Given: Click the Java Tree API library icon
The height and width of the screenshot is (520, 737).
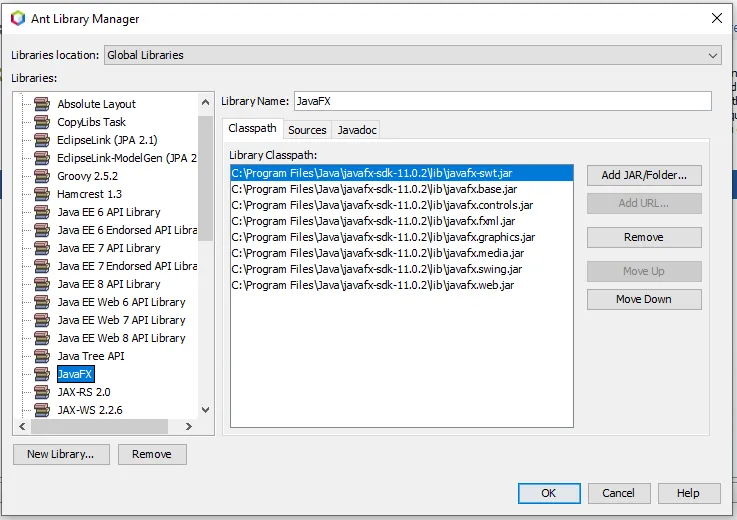Looking at the screenshot, I should (42, 356).
